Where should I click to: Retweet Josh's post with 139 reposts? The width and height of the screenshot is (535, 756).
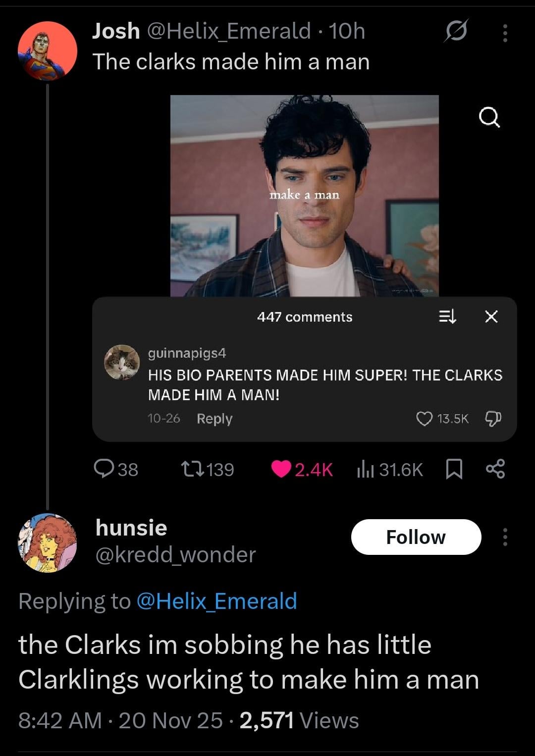(x=193, y=469)
